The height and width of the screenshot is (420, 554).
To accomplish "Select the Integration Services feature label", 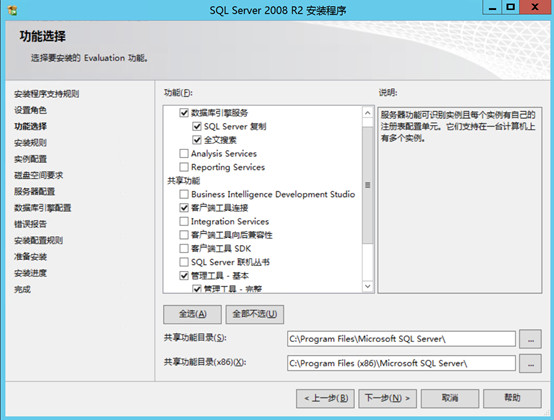I will pos(230,221).
